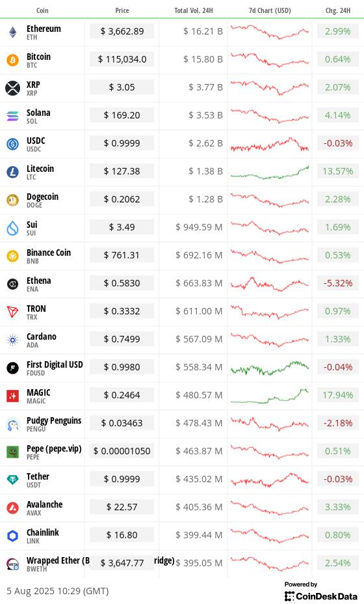Select the TRON red logo icon
This screenshot has width=364, height=604.
tap(13, 312)
